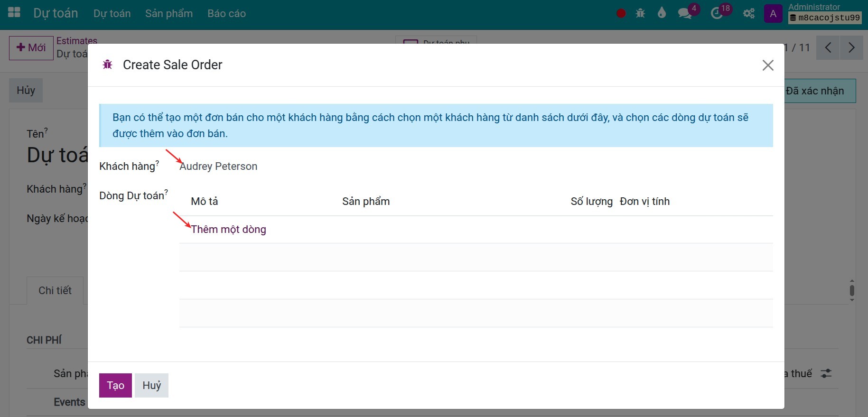The height and width of the screenshot is (417, 868).
Task: Open the Estimates breadcrumb link
Action: pyautogui.click(x=77, y=41)
